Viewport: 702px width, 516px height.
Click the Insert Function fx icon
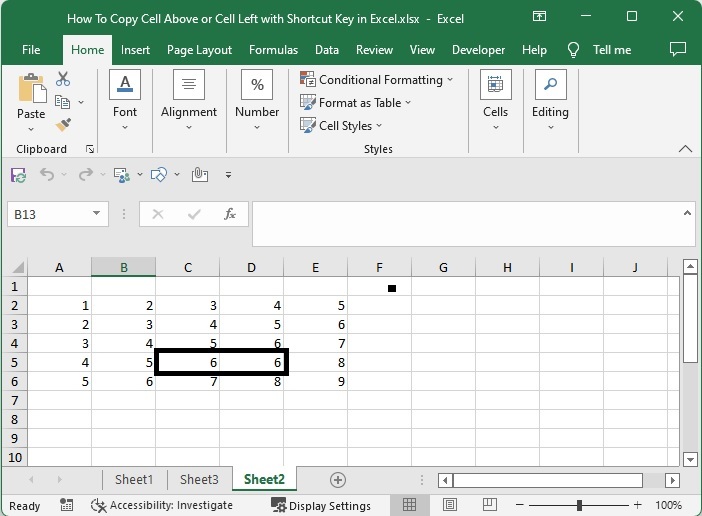pos(230,214)
